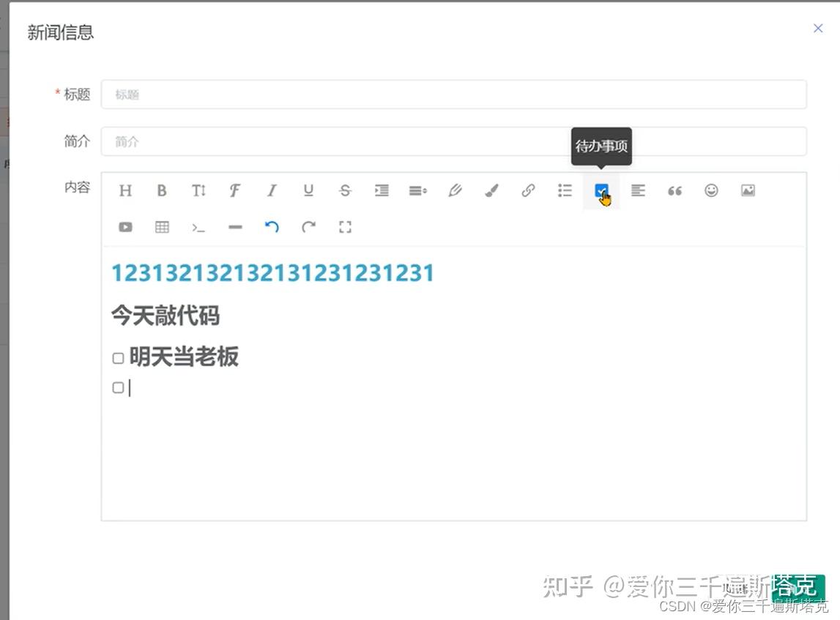The height and width of the screenshot is (620, 840).
Task: Insert a table
Action: point(162,227)
